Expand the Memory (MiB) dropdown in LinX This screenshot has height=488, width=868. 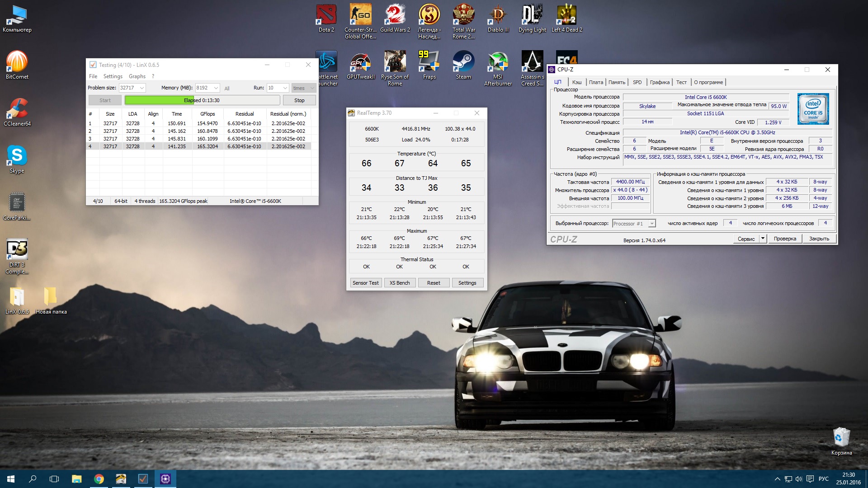(216, 88)
